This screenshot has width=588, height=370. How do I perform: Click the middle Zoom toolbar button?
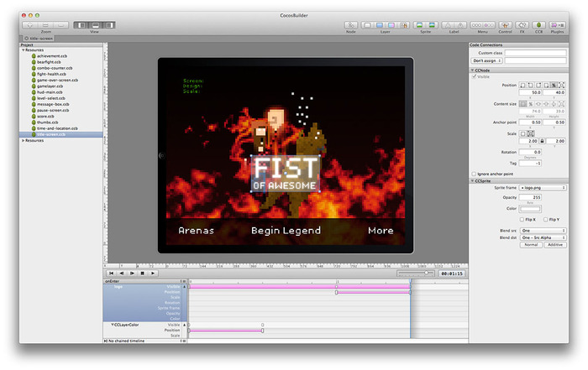[45, 25]
